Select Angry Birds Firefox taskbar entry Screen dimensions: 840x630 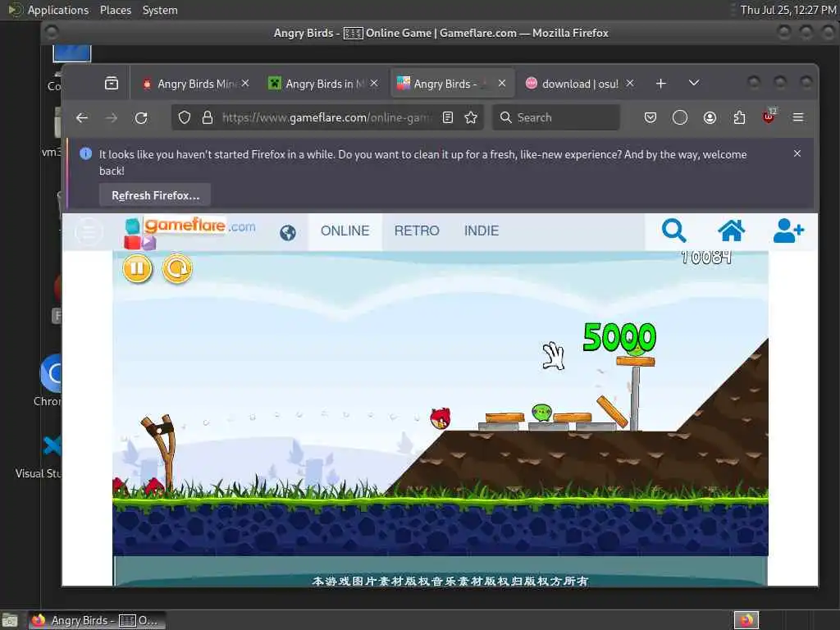click(97, 620)
